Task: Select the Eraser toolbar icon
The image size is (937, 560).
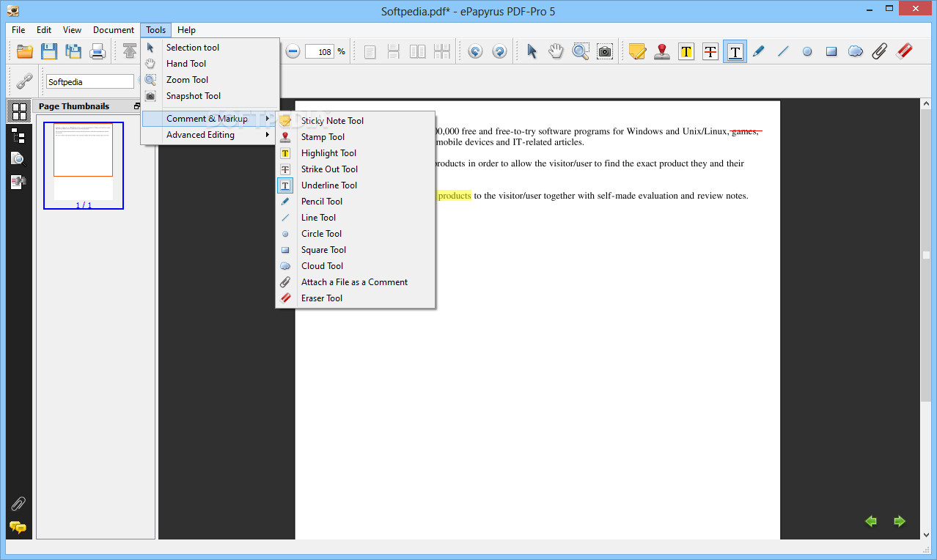Action: point(905,51)
